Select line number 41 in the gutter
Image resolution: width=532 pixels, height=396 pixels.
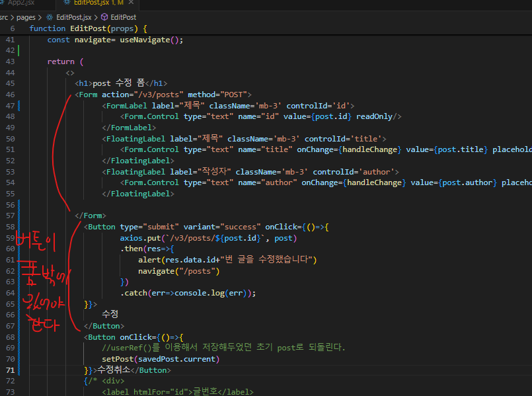point(10,40)
